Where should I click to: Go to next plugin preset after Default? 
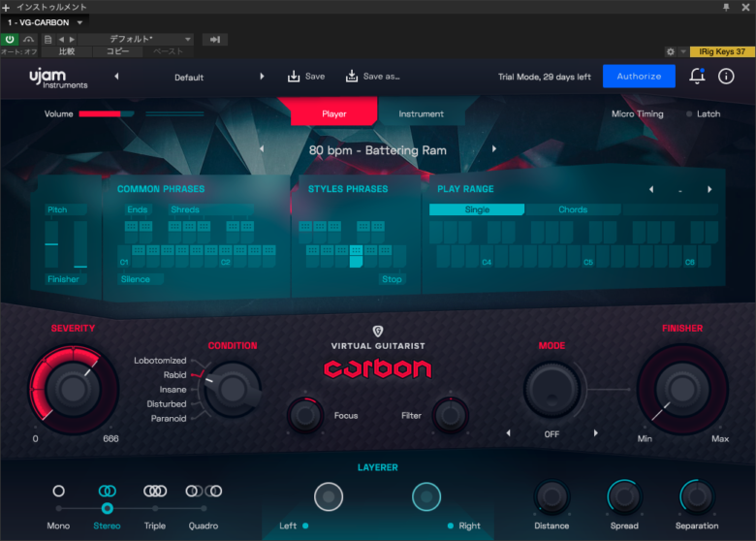pos(262,77)
